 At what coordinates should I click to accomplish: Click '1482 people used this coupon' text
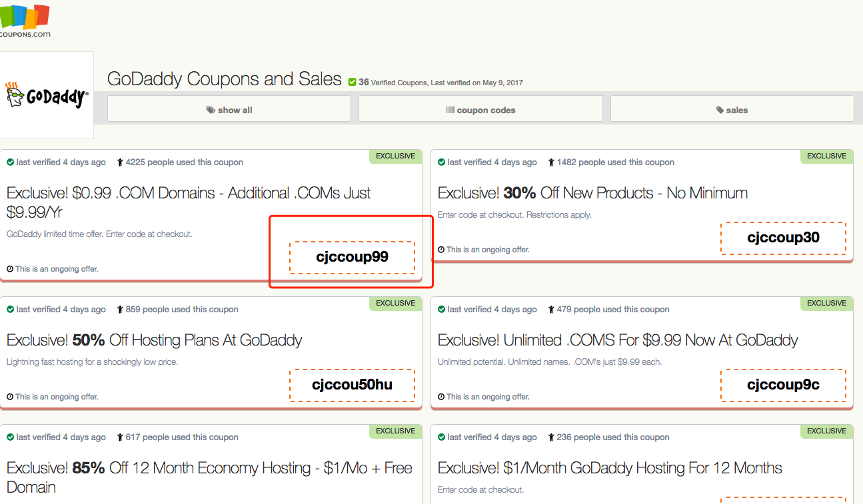tap(616, 162)
